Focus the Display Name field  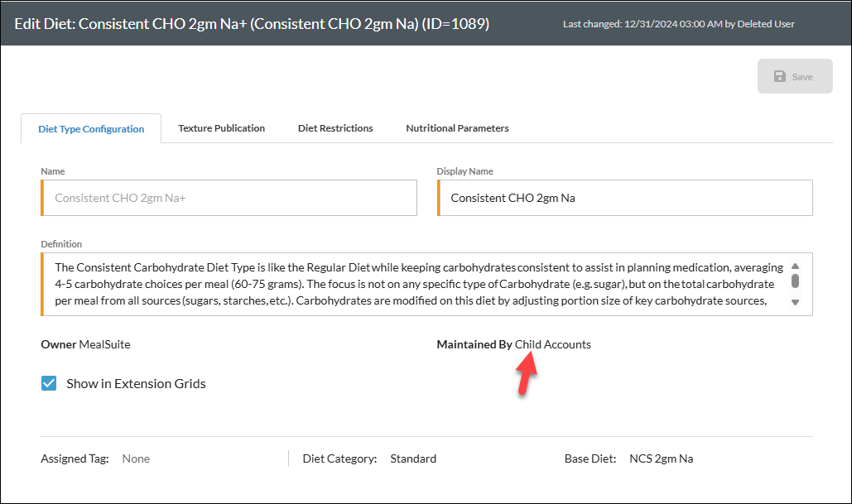click(625, 198)
